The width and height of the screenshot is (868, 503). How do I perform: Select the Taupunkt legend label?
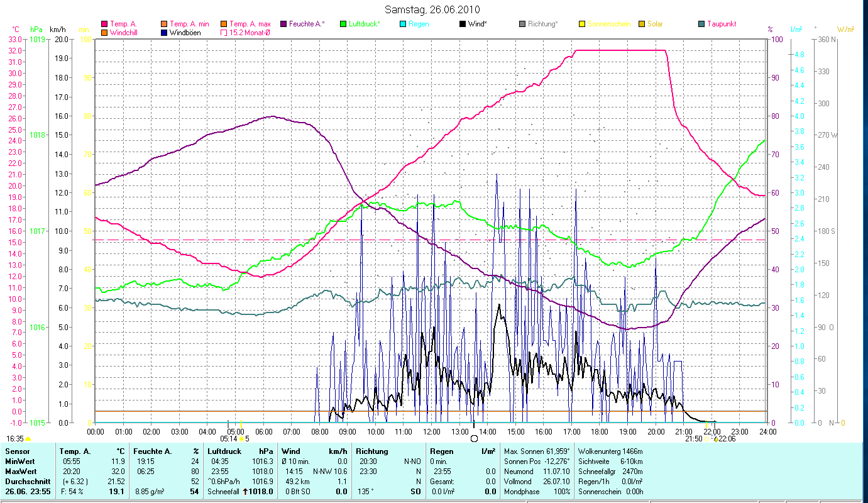[x=721, y=24]
